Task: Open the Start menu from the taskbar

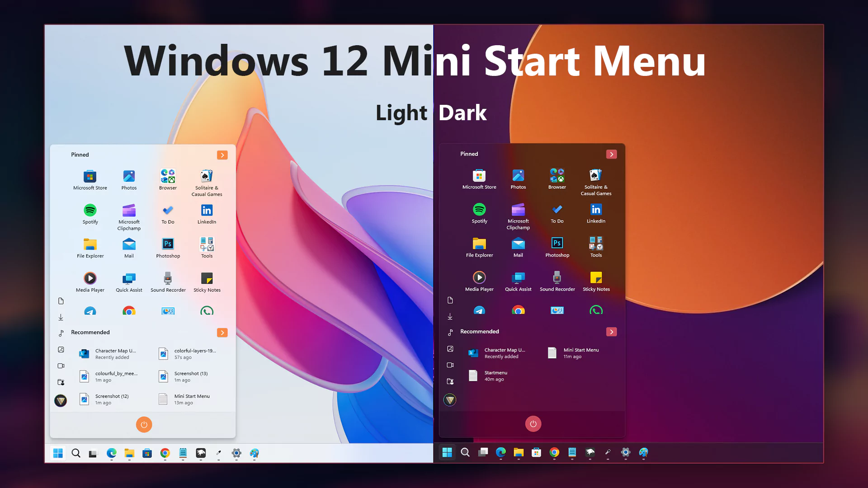Action: [58, 453]
